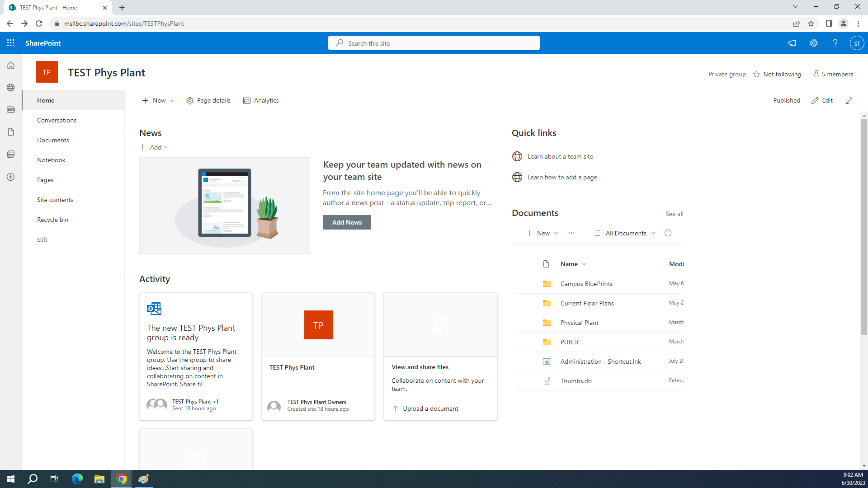Open the All Documents view dropdown

pos(626,233)
